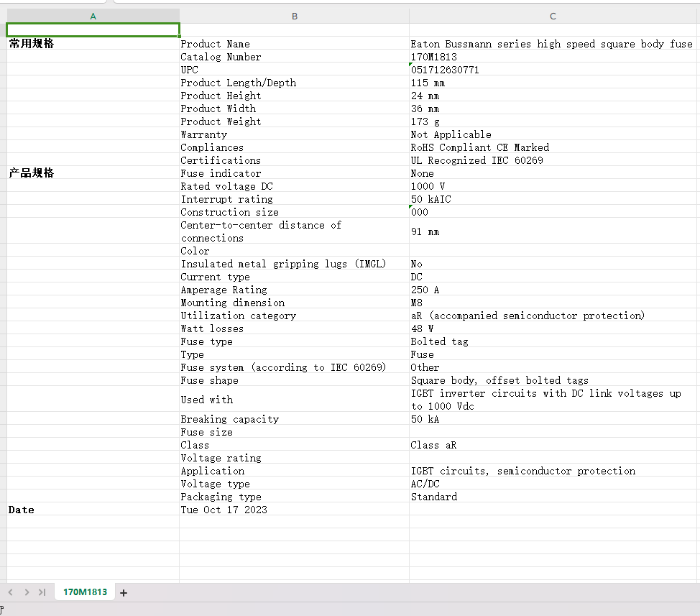Select the 'Certifications' cell
Image resolution: width=700 pixels, height=616 pixels.
(x=294, y=160)
